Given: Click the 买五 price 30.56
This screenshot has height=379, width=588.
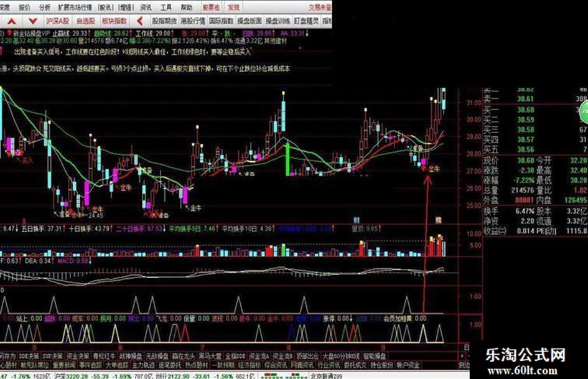Looking at the screenshot, I should tap(525, 149).
